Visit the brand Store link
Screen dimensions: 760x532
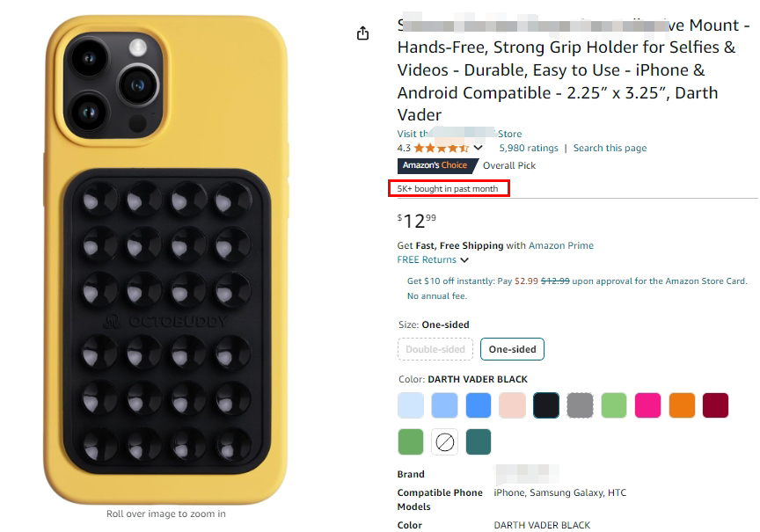[x=459, y=134]
